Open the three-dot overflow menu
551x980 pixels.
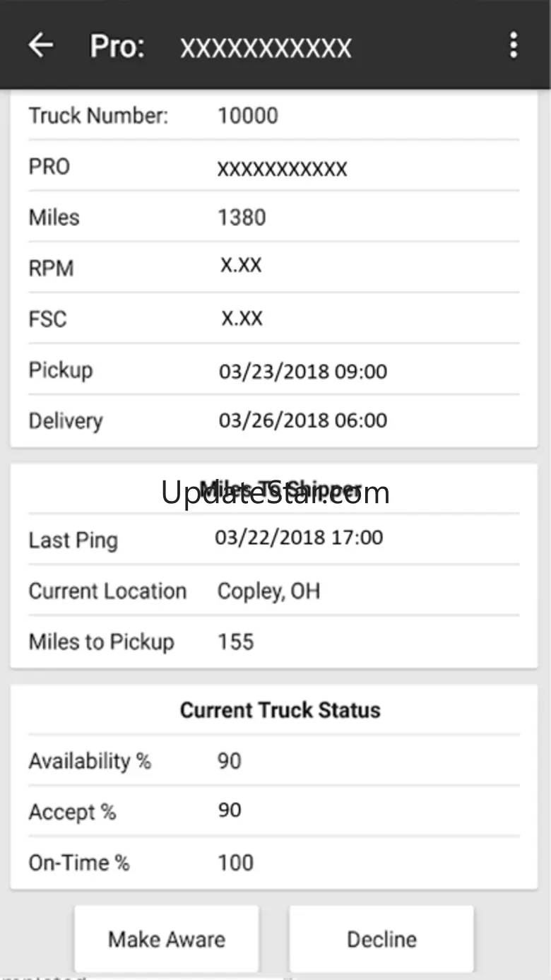pos(514,45)
